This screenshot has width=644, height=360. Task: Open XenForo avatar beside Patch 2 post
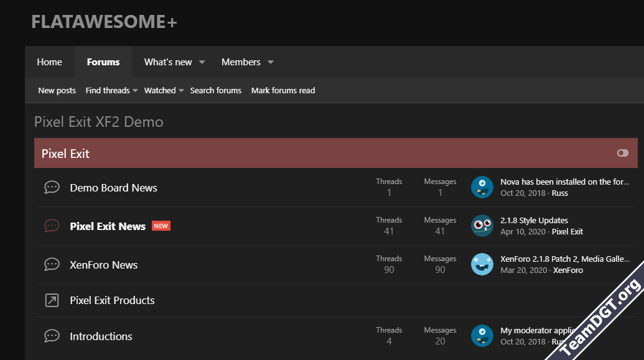[482, 264]
